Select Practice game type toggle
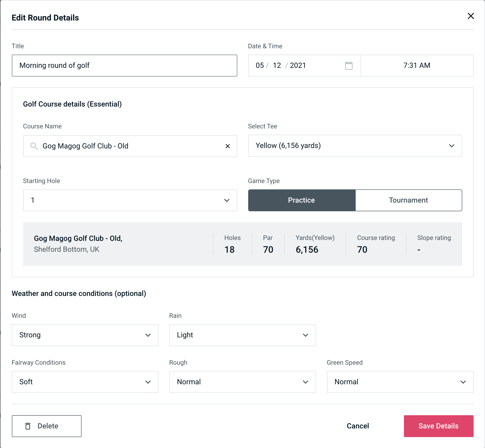Viewport: 485px width, 448px height. (x=302, y=200)
